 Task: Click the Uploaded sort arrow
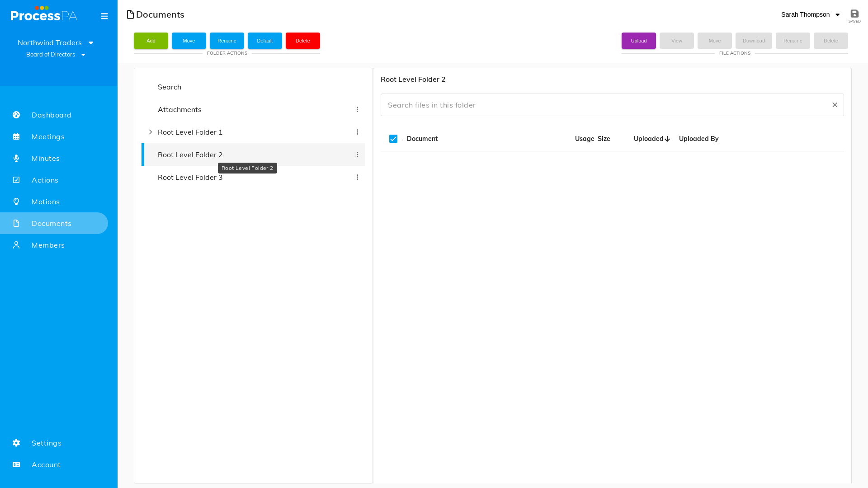click(x=667, y=139)
